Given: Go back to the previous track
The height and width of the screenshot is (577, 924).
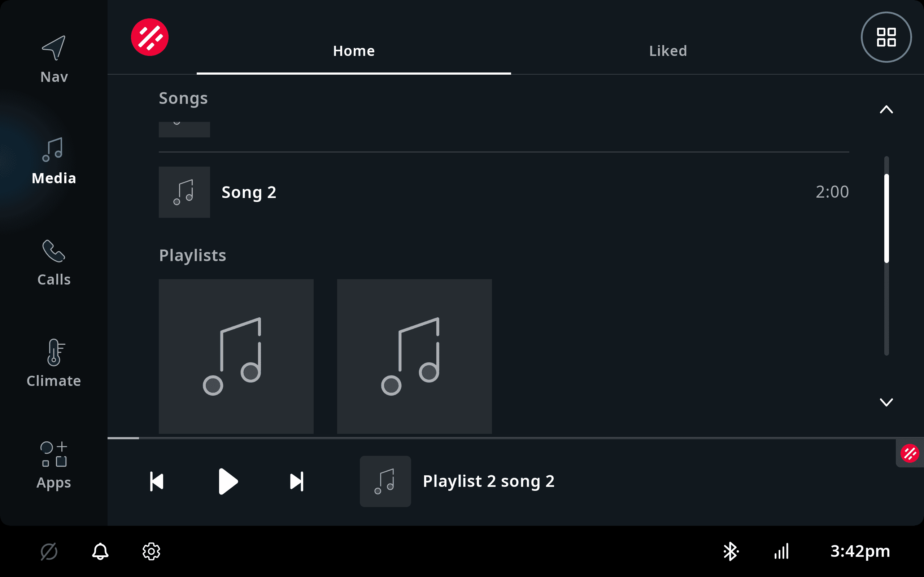Looking at the screenshot, I should pyautogui.click(x=157, y=481).
